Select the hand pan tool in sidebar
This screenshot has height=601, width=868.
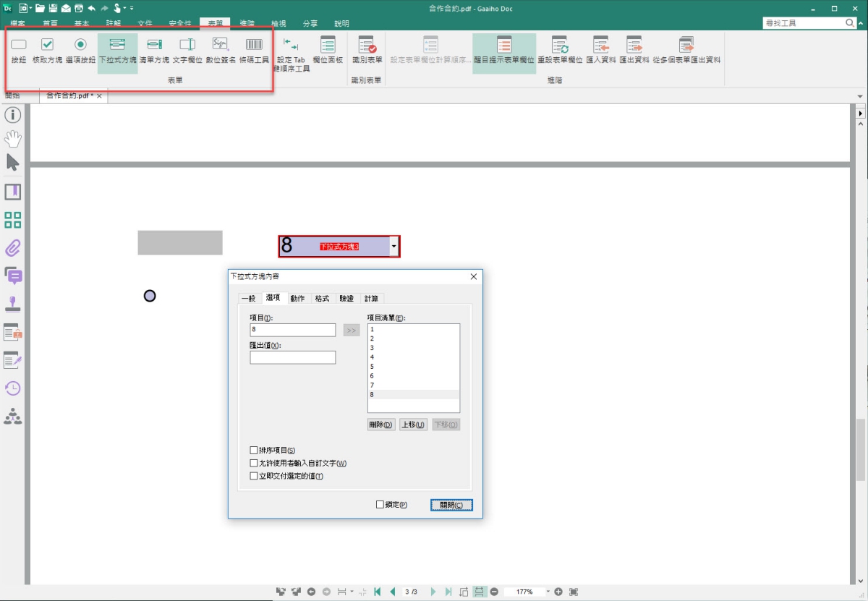[x=13, y=138]
